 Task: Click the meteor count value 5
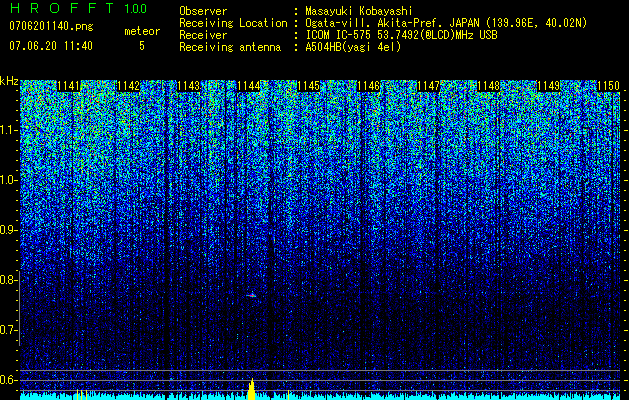click(142, 46)
